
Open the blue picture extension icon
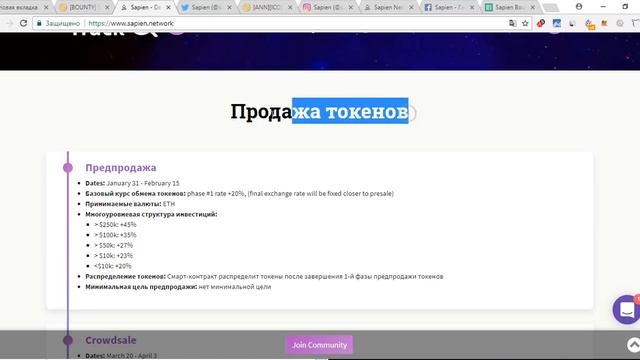(x=556, y=23)
